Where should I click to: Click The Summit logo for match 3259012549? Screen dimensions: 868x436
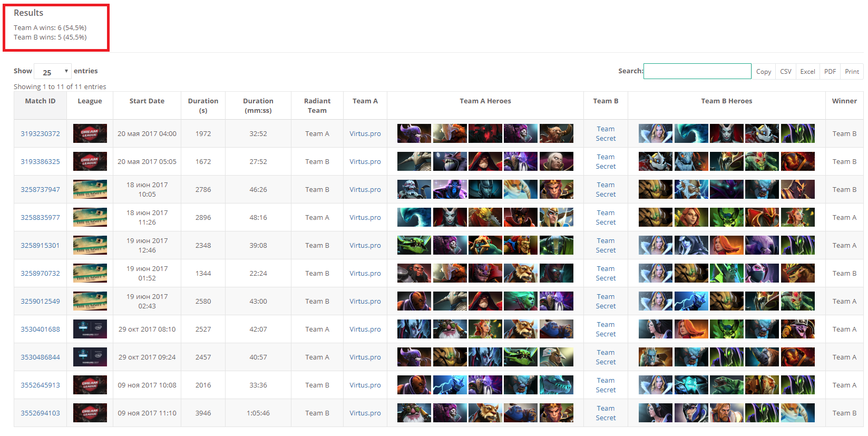90,301
